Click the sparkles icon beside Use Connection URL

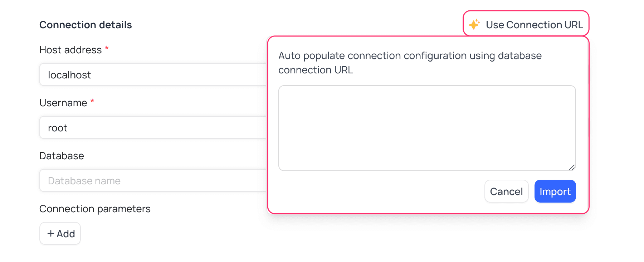pos(474,24)
